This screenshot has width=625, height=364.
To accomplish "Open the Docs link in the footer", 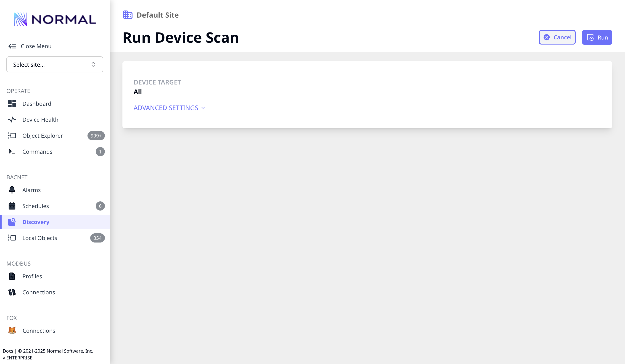I will pos(8,351).
